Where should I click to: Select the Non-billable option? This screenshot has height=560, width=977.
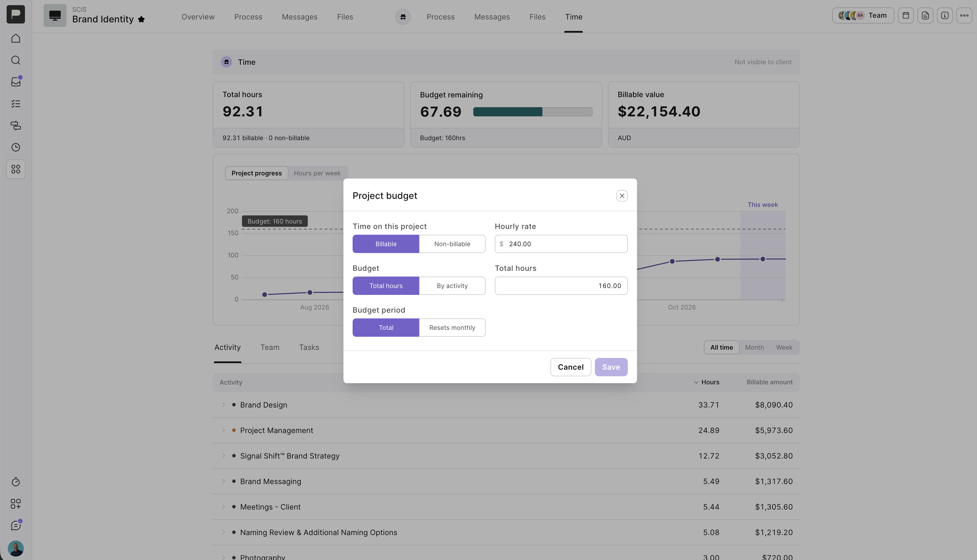pos(452,244)
